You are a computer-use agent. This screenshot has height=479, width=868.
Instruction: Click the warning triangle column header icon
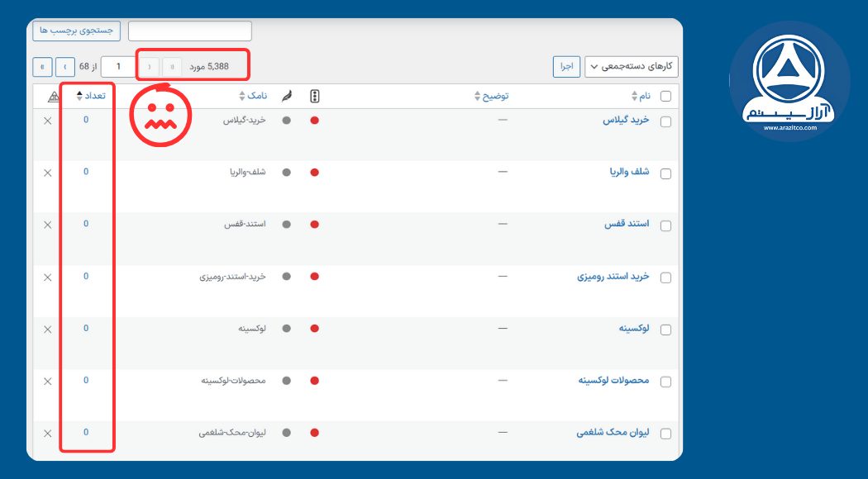[51, 94]
